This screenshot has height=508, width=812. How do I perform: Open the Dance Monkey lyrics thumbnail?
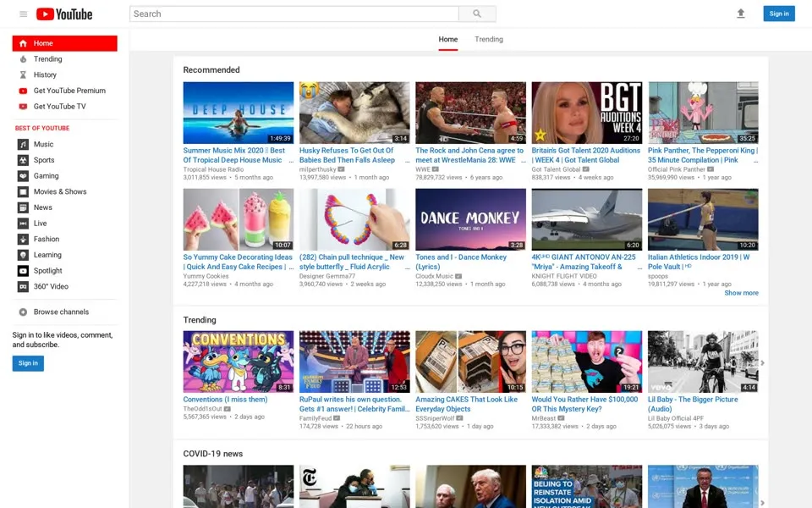pos(470,219)
